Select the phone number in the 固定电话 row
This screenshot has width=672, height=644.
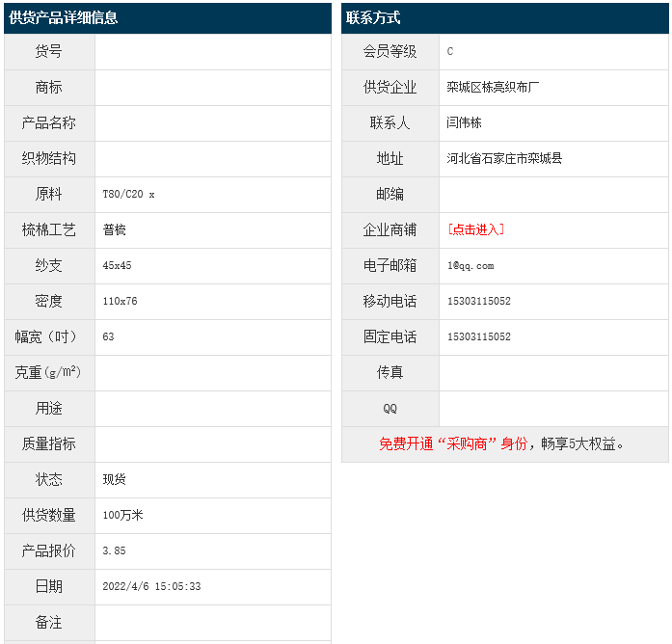[x=479, y=336]
